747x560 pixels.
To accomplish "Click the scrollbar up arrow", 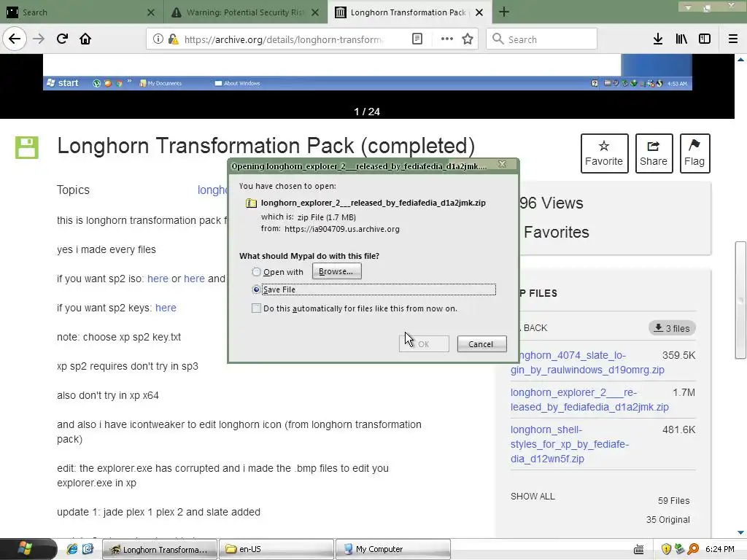I will (x=740, y=60).
